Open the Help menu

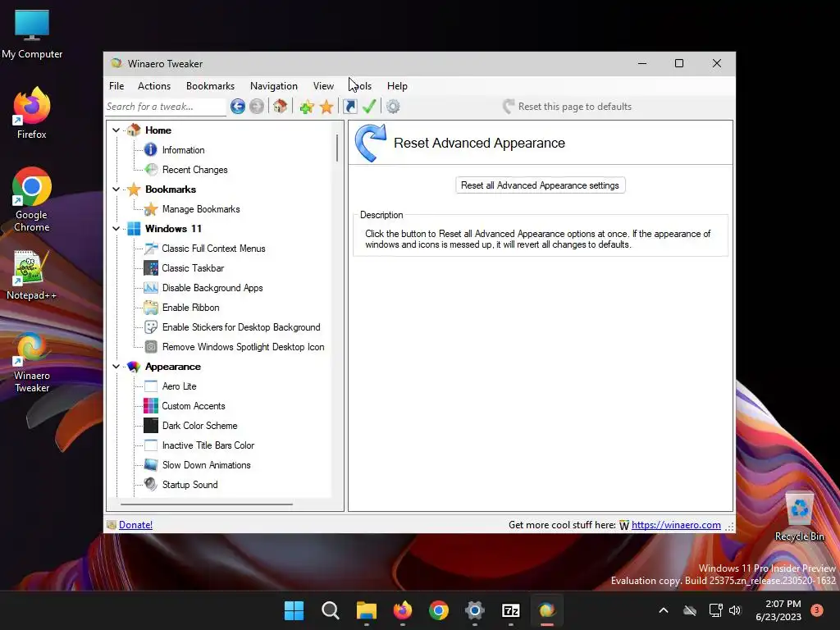[397, 85]
